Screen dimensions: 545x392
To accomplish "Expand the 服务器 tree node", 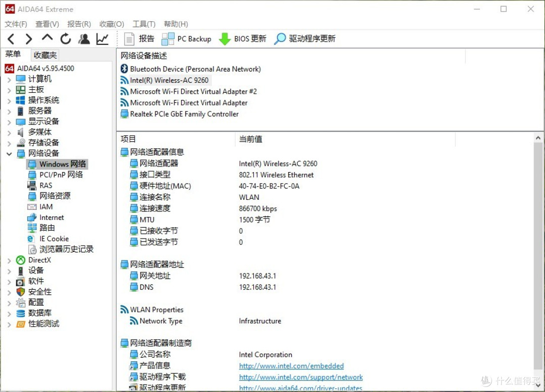I will pyautogui.click(x=10, y=111).
